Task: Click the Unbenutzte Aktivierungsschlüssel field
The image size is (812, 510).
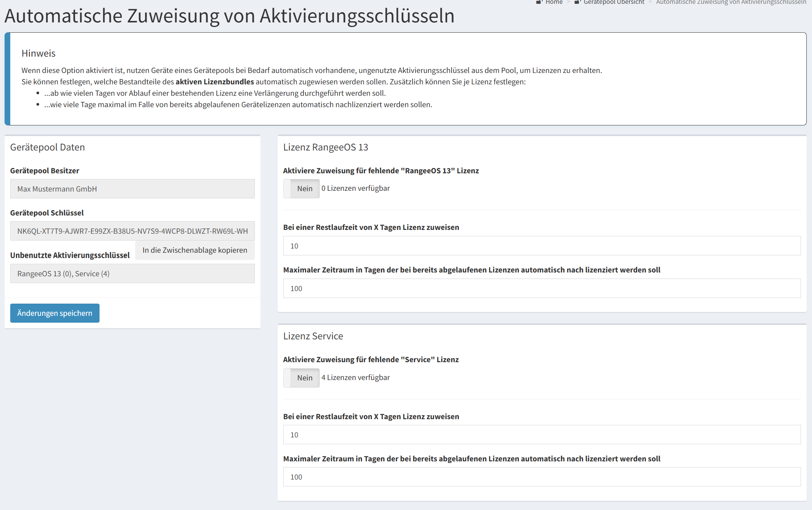Action: click(132, 274)
